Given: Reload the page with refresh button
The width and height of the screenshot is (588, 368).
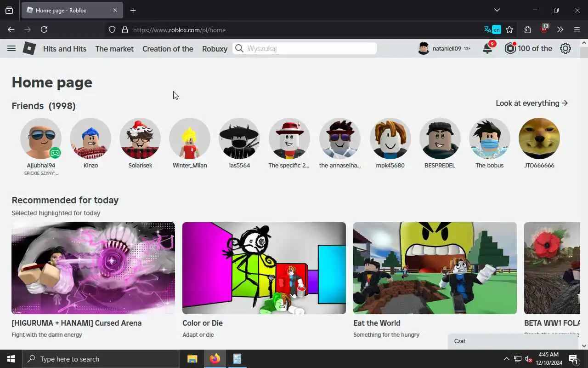Looking at the screenshot, I should 44,29.
